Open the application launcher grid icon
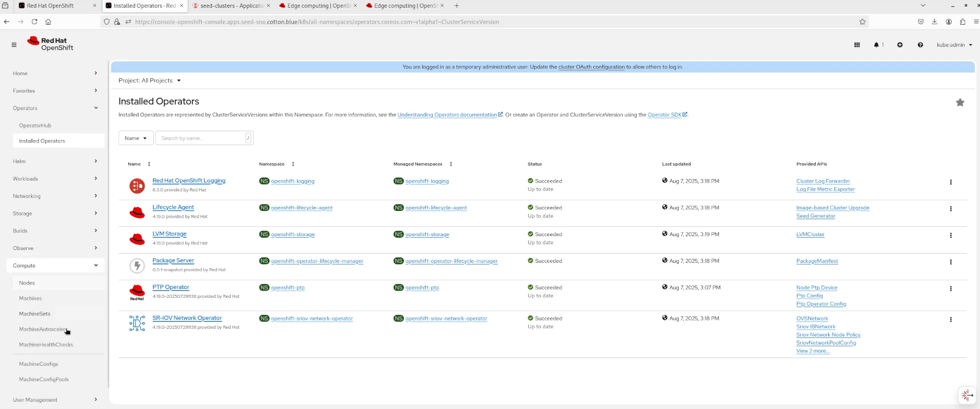The height and width of the screenshot is (409, 980). click(x=857, y=45)
